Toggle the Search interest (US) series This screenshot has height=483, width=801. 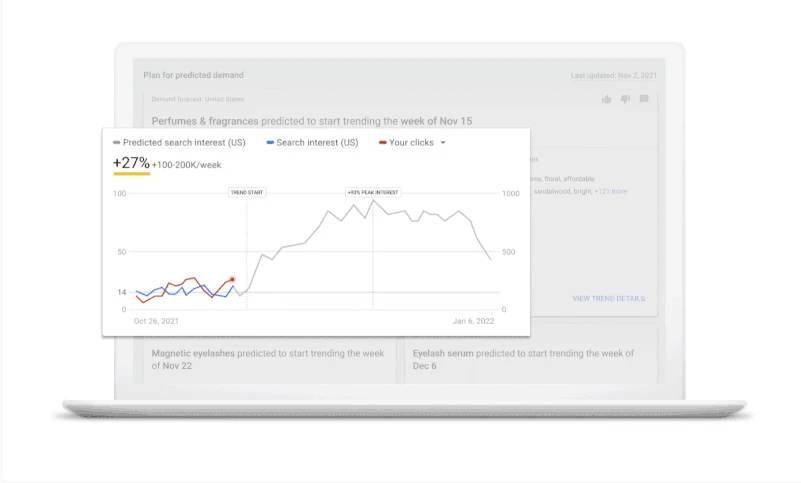click(317, 143)
